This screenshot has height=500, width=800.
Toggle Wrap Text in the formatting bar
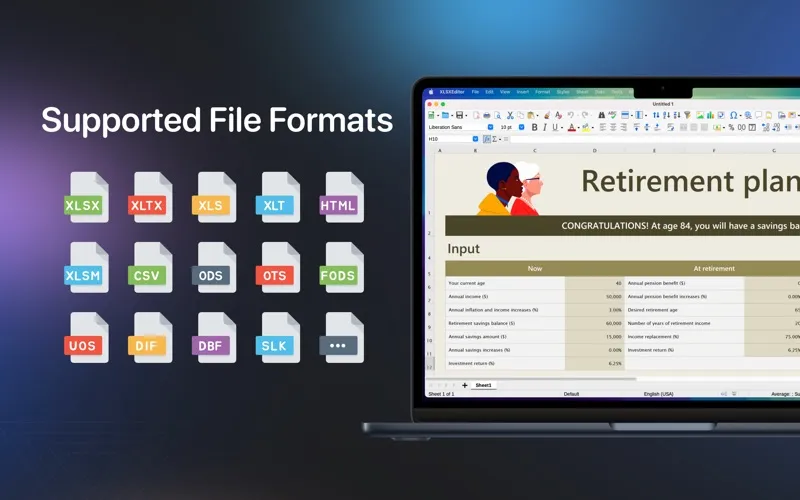coord(670,127)
